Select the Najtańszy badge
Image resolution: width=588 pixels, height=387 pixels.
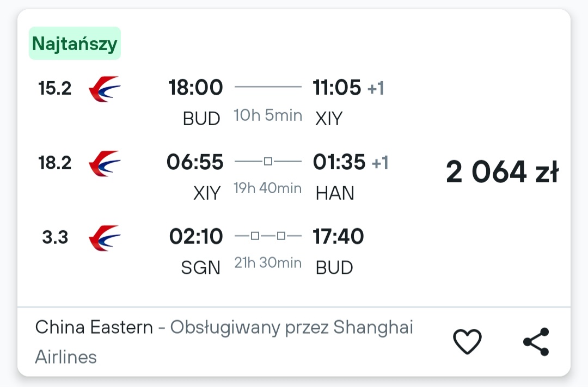point(75,44)
